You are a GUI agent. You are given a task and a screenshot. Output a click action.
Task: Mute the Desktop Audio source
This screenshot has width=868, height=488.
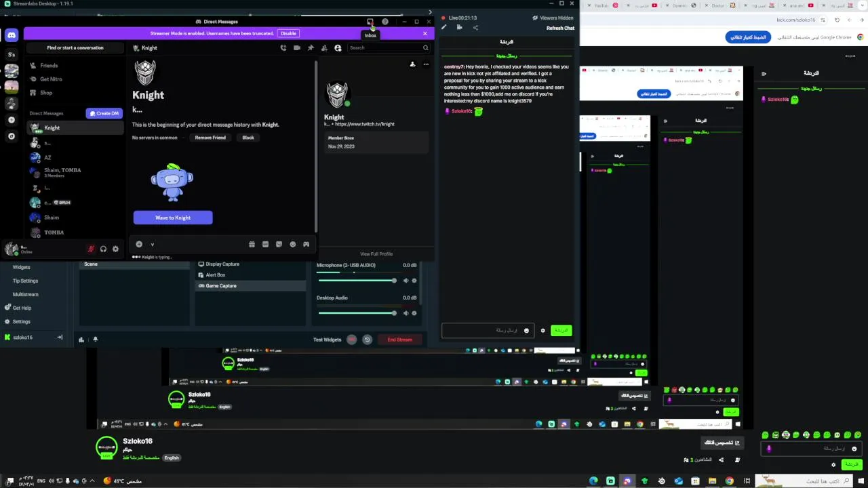tap(406, 313)
